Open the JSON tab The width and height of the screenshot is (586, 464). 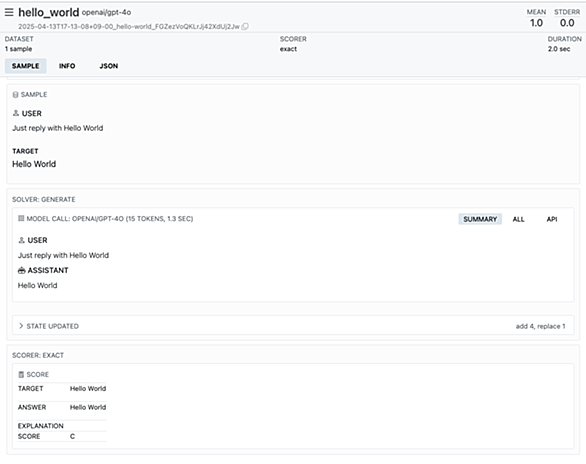[x=109, y=66]
